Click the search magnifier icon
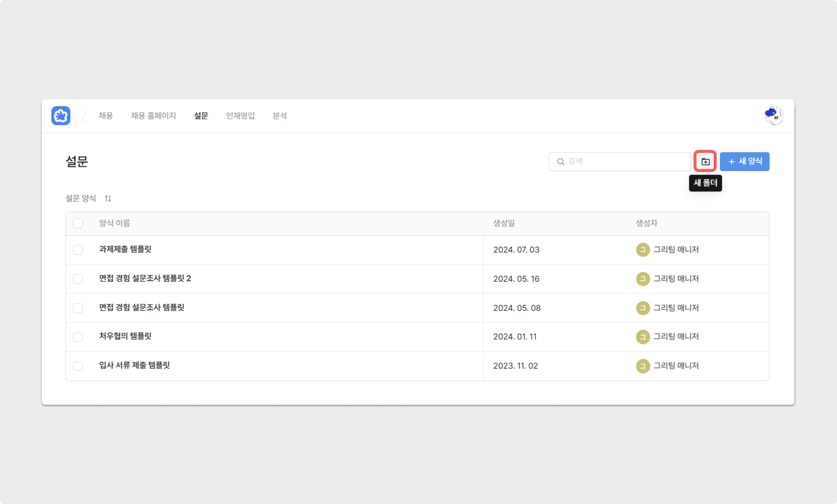This screenshot has height=504, width=837. (x=561, y=161)
